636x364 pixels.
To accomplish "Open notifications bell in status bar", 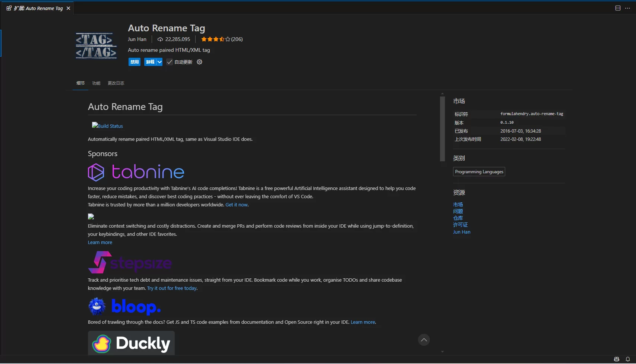I will (x=628, y=359).
